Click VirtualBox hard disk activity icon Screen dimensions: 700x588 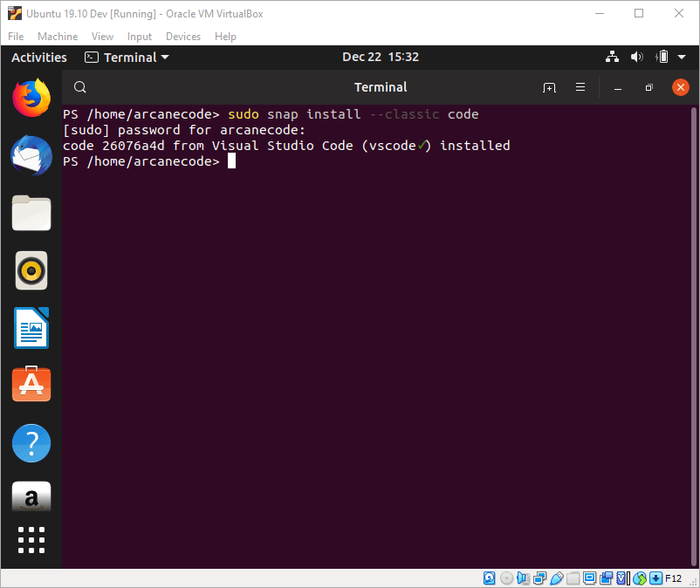(490, 578)
